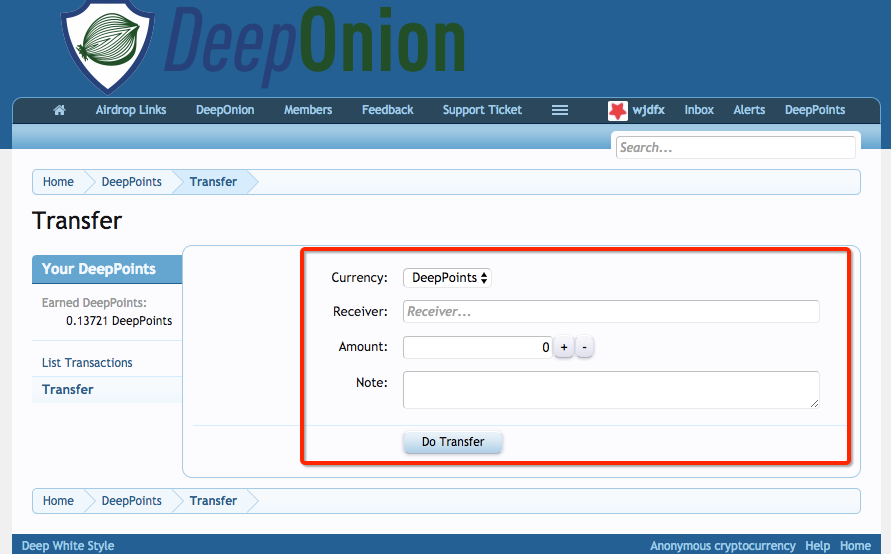Open DeepPoints in the bottom breadcrumb

click(131, 501)
